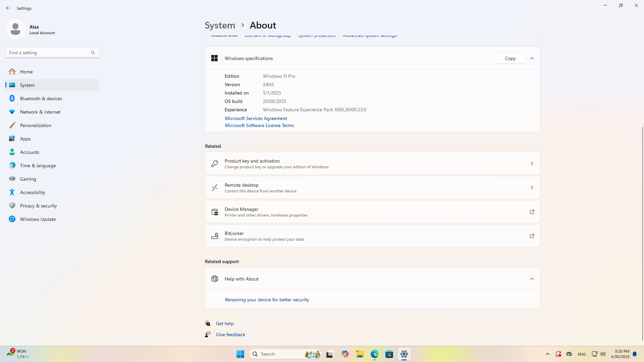
Task: Click the Remote desktop row chevron
Action: point(532,188)
